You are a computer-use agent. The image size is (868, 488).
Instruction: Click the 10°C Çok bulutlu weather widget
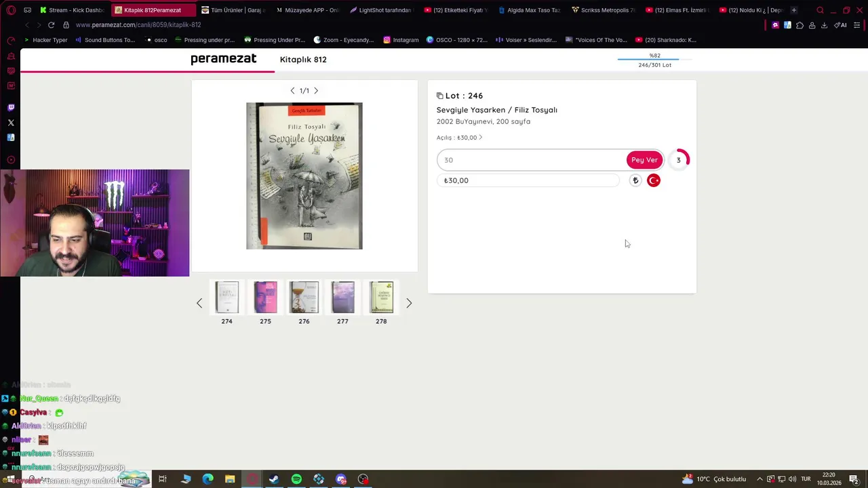coord(714,479)
